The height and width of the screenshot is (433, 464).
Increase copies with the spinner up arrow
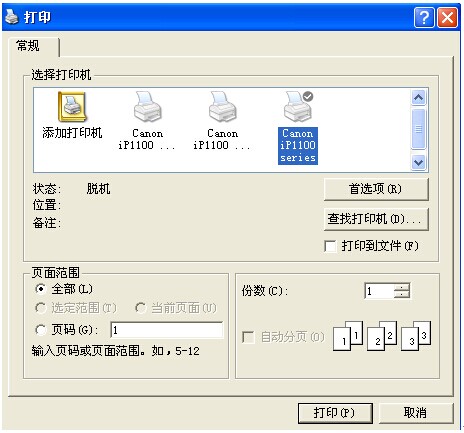point(402,287)
